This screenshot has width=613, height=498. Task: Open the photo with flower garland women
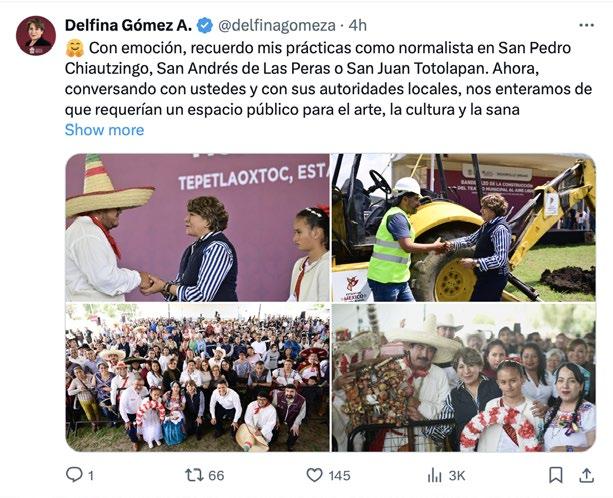[464, 378]
